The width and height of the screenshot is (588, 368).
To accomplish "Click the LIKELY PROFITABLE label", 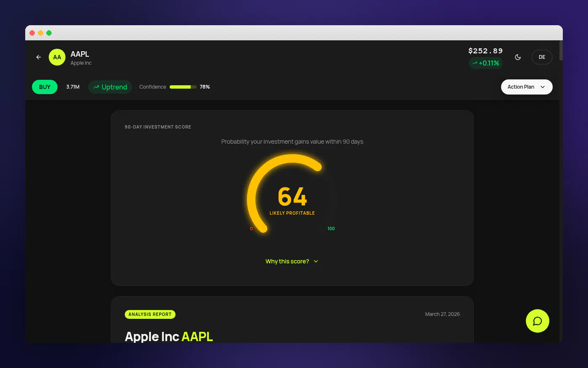I will (x=292, y=213).
